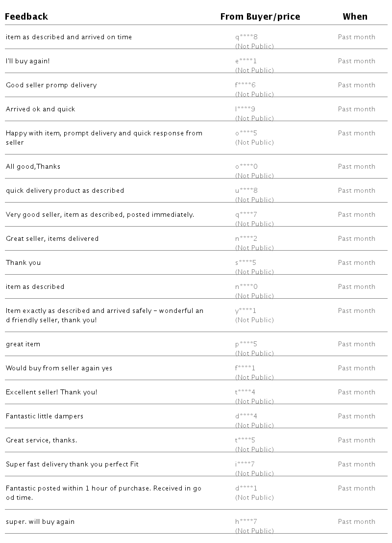Click buyer name s****5
This screenshot has height=543, width=392.
[246, 262]
